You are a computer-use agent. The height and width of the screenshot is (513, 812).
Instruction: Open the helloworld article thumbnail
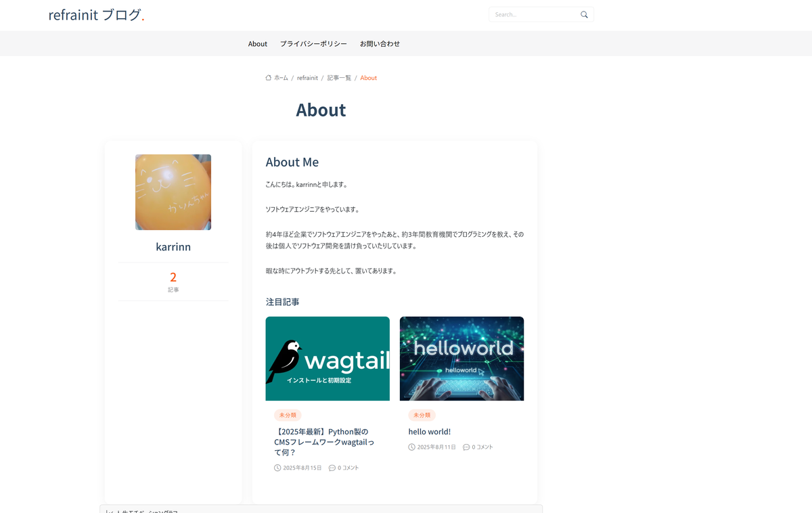click(461, 359)
